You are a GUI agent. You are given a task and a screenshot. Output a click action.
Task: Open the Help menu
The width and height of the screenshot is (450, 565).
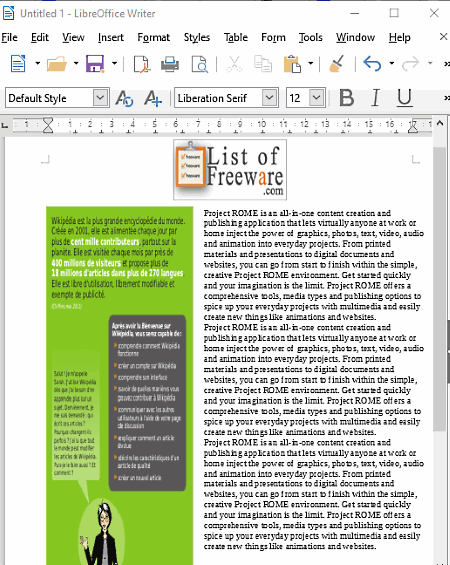tap(400, 37)
